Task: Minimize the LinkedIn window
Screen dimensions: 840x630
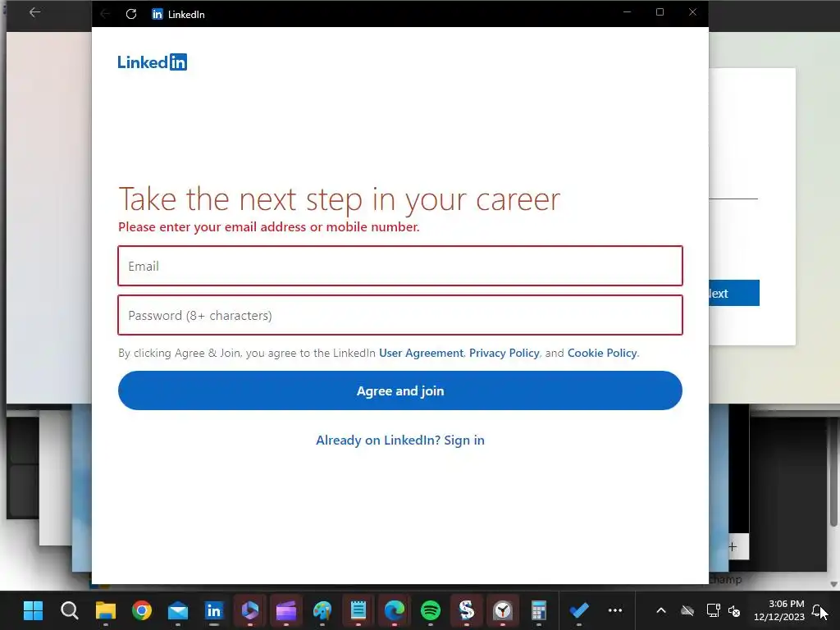Action: coord(627,11)
